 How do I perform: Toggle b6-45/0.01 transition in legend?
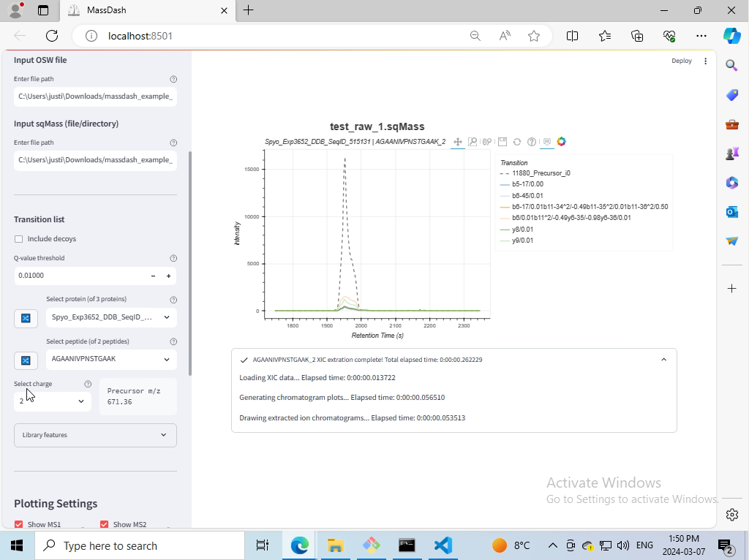pos(522,196)
